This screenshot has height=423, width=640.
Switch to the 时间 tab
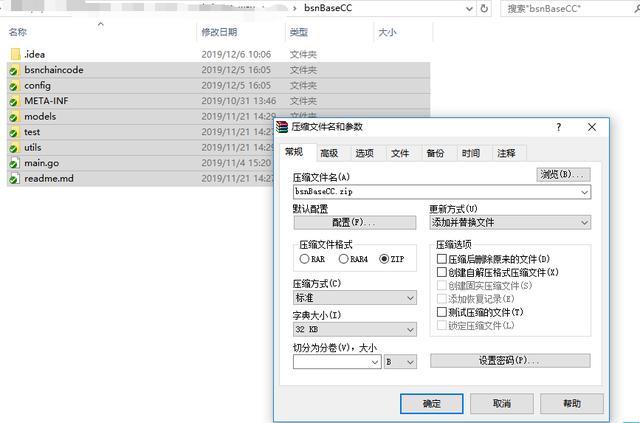pos(471,153)
